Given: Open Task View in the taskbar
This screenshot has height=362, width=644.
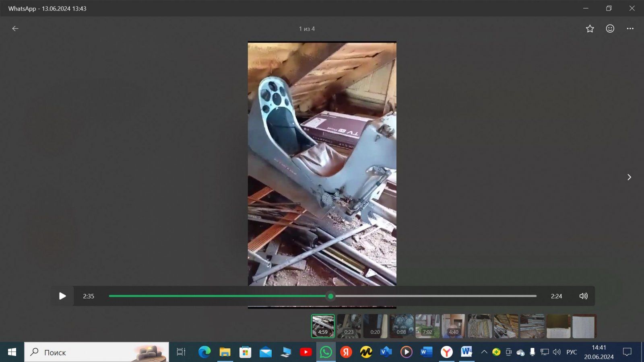Looking at the screenshot, I should pos(181,352).
